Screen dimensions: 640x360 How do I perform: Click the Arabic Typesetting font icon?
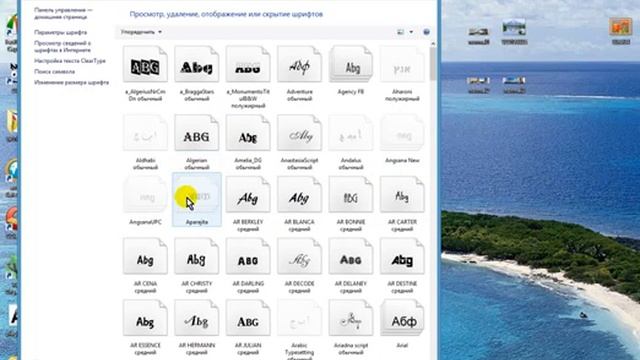(300, 318)
